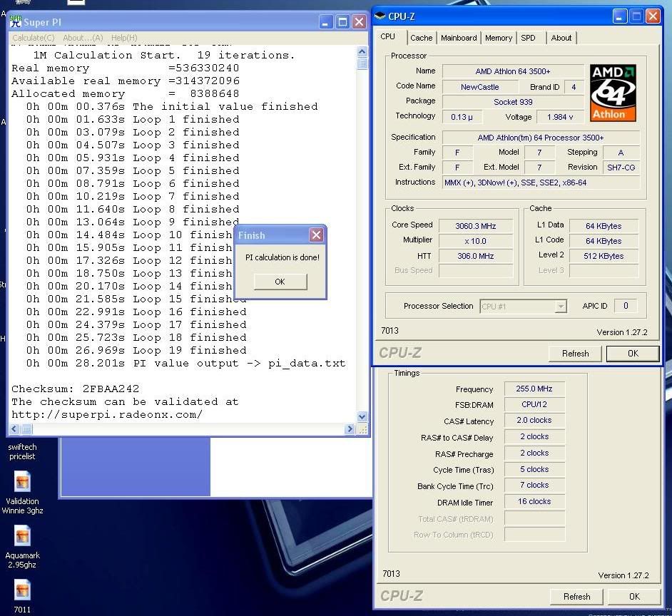The image size is (672, 616).
Task: Maximize the Super PI window
Action: click(342, 22)
